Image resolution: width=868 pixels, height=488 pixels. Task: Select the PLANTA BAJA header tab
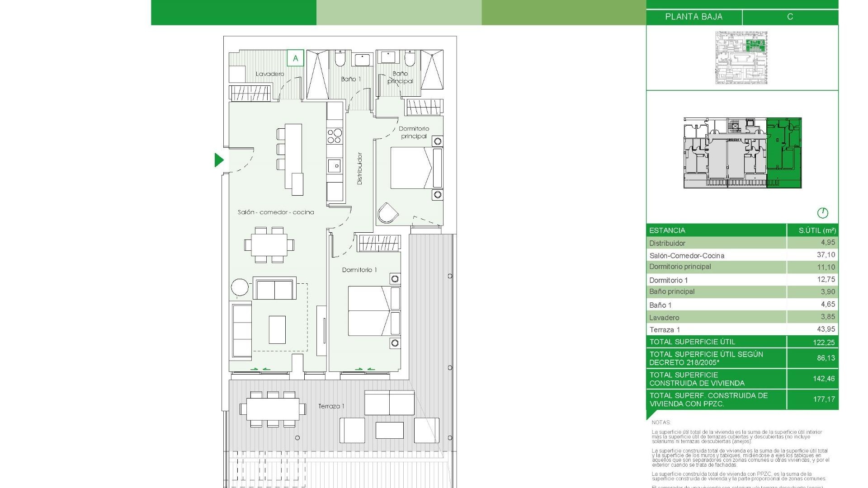pyautogui.click(x=693, y=17)
